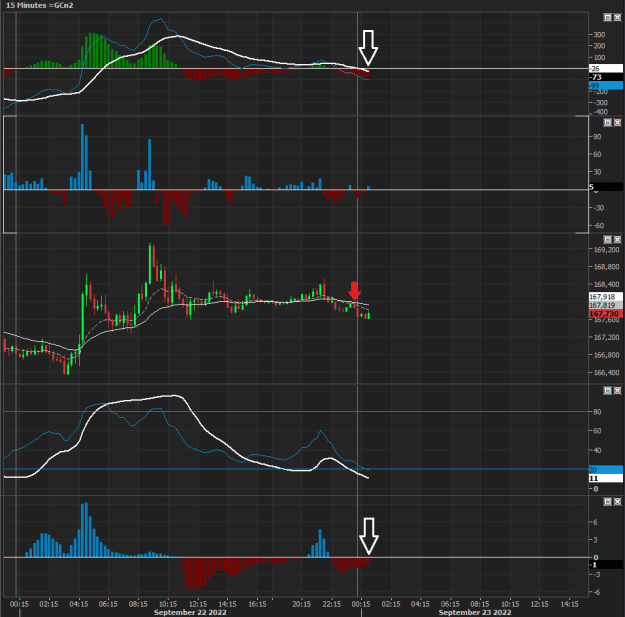
Task: Maximize the stochastic oscillator panel with 80/20 levels
Action: click(x=607, y=391)
